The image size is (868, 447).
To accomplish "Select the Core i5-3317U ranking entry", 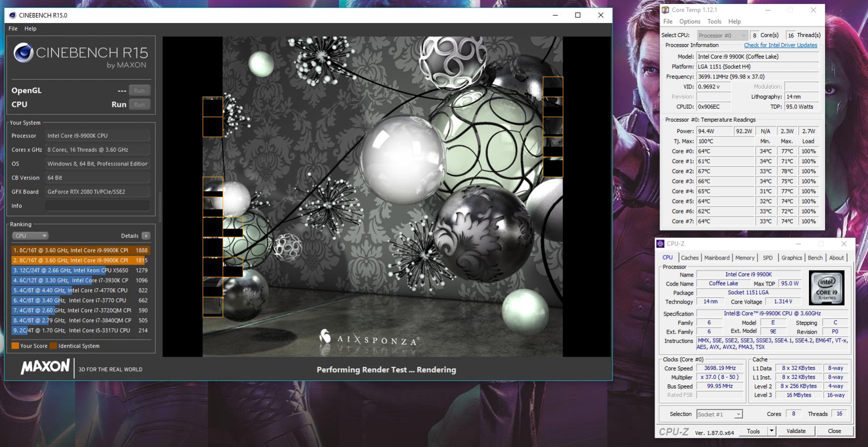I will click(81, 330).
